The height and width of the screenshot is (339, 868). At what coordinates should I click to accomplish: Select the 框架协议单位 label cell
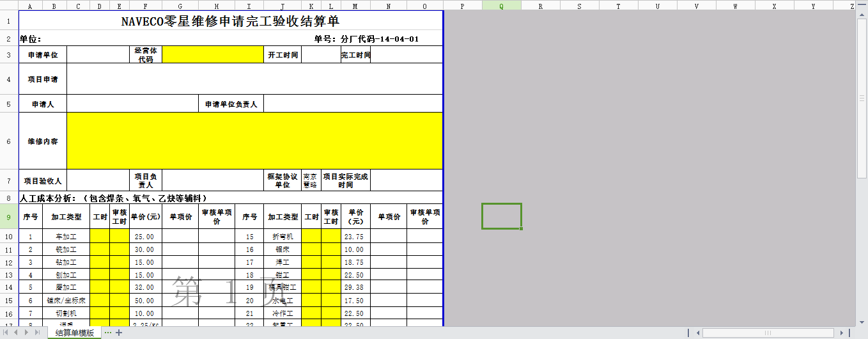(283, 180)
